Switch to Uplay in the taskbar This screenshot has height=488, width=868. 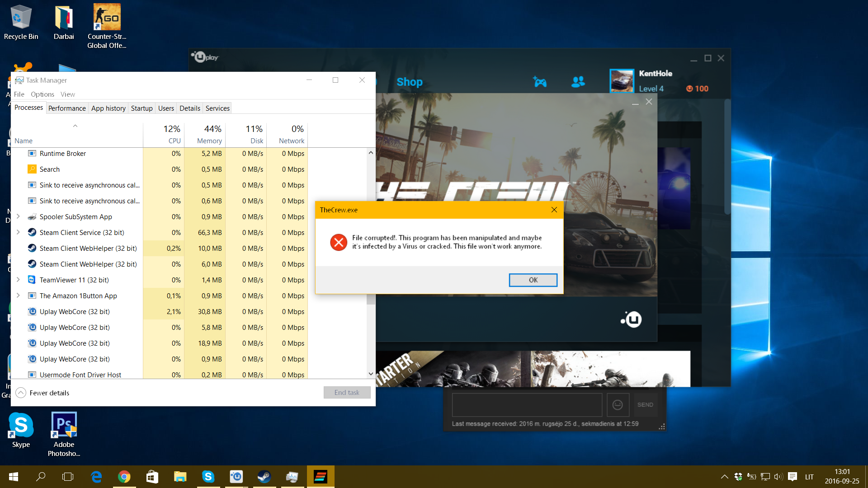pyautogui.click(x=236, y=477)
